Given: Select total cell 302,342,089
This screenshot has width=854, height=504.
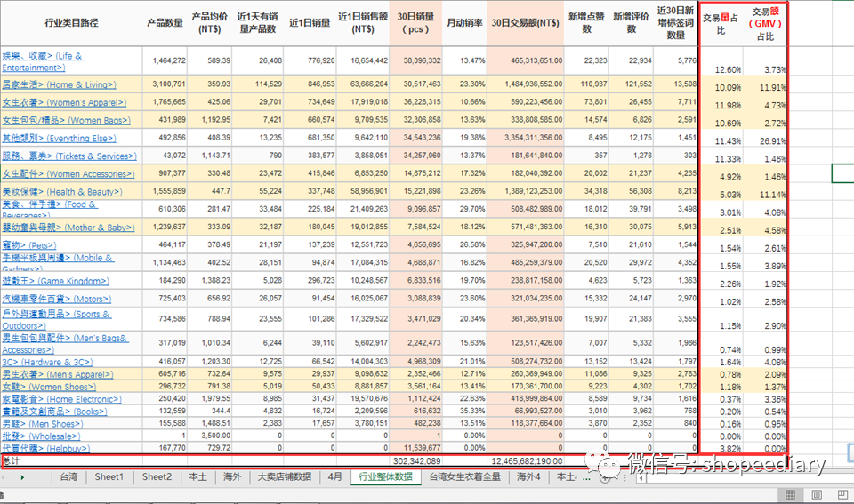Looking at the screenshot, I should pyautogui.click(x=415, y=461).
